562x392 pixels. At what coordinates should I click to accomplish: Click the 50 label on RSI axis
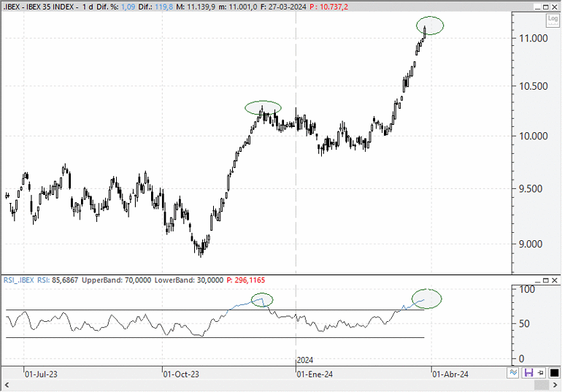point(524,324)
